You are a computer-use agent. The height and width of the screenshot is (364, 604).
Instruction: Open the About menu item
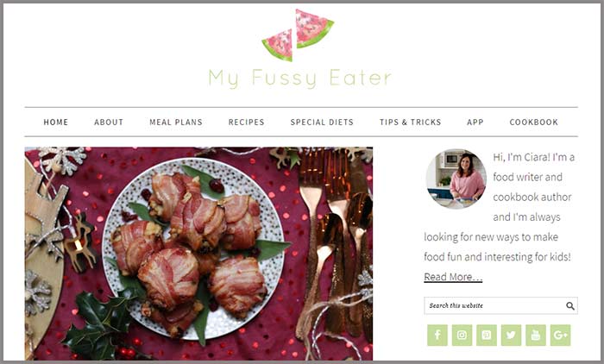(109, 122)
